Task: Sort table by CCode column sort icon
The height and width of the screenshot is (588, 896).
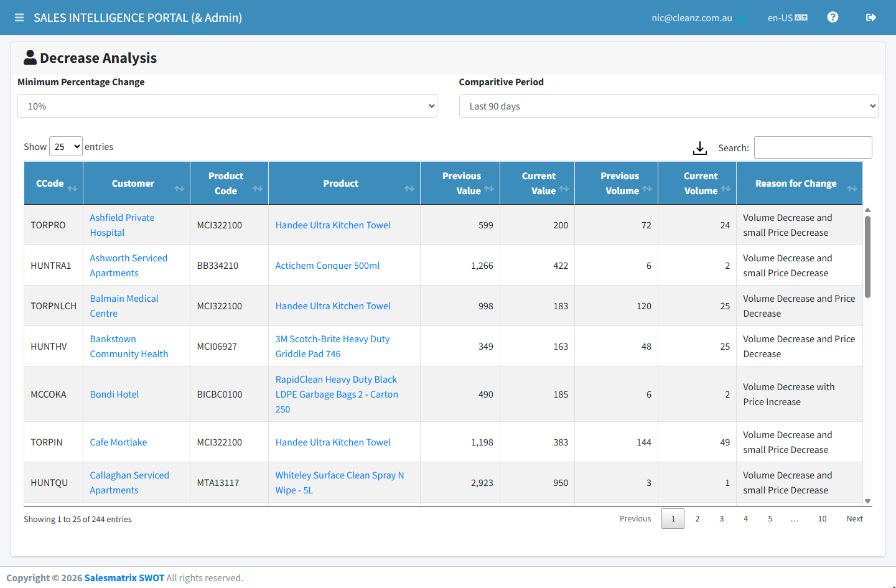Action: [73, 189]
